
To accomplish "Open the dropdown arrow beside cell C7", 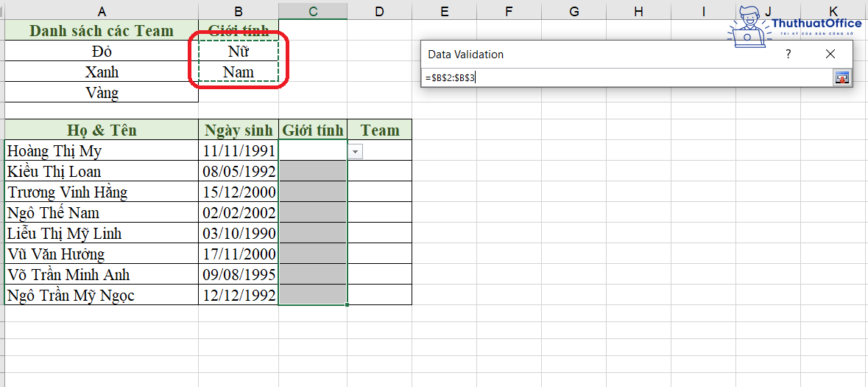I will (355, 151).
